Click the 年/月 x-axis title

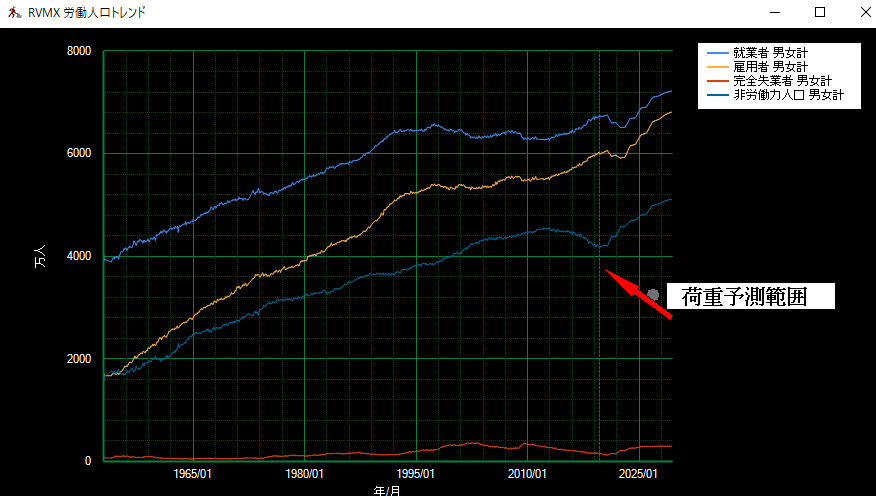(386, 491)
